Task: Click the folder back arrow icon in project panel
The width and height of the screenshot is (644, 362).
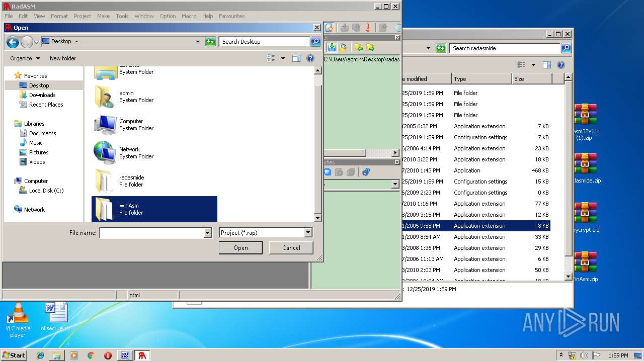Action: [359, 47]
